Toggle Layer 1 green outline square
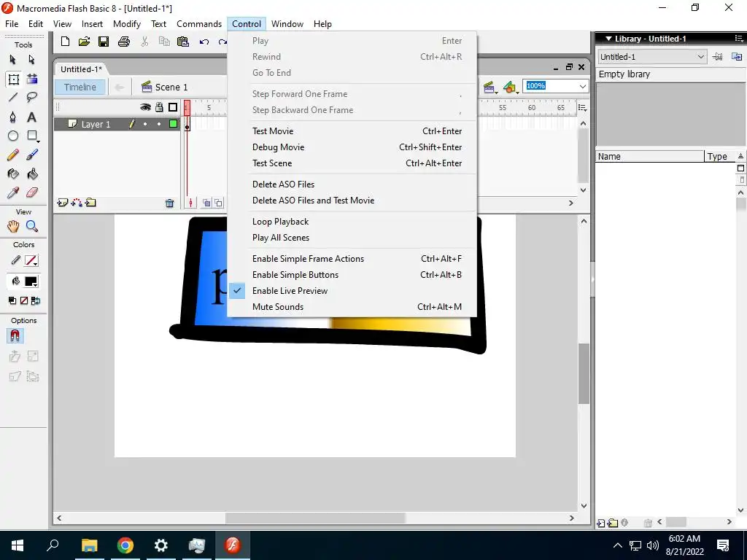 [174, 124]
